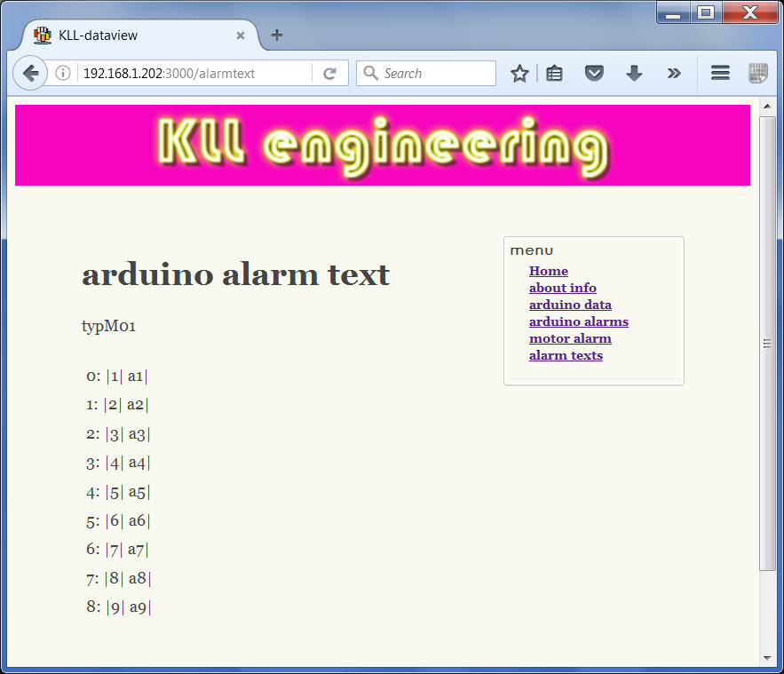Click in the Search input field
The width and height of the screenshot is (784, 674).
[435, 74]
